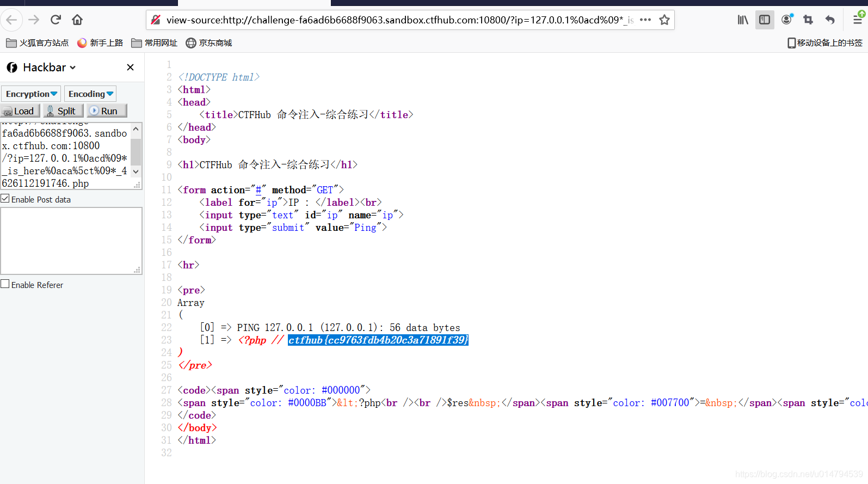This screenshot has height=484, width=868.
Task: Click the "<!DOCTYPE html>" source line
Action: coord(219,77)
